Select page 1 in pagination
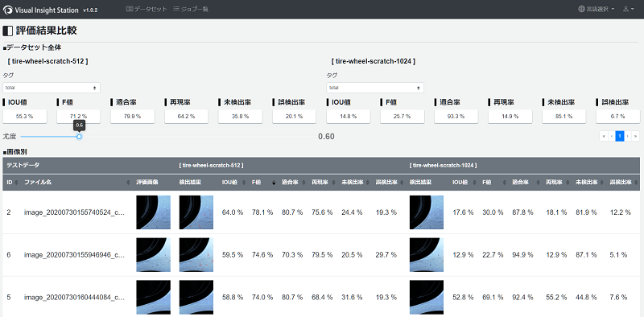The width and height of the screenshot is (644, 317). [620, 136]
